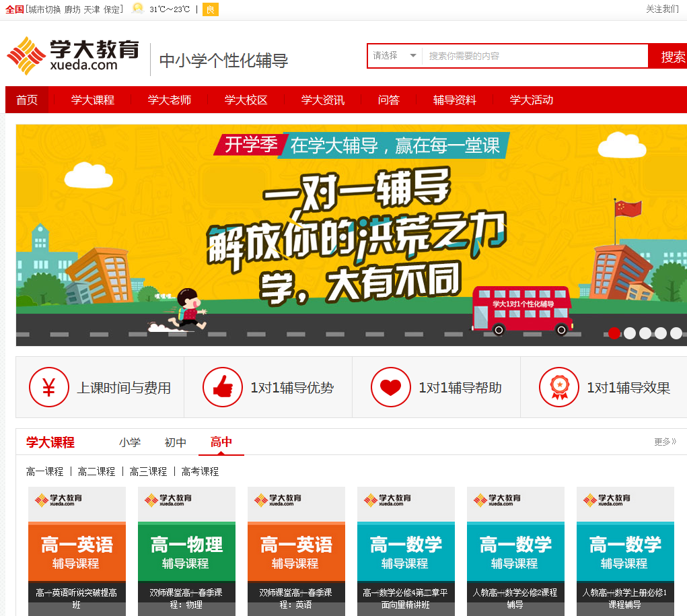Select the city 廊坊
The width and height of the screenshot is (687, 616).
click(x=72, y=9)
